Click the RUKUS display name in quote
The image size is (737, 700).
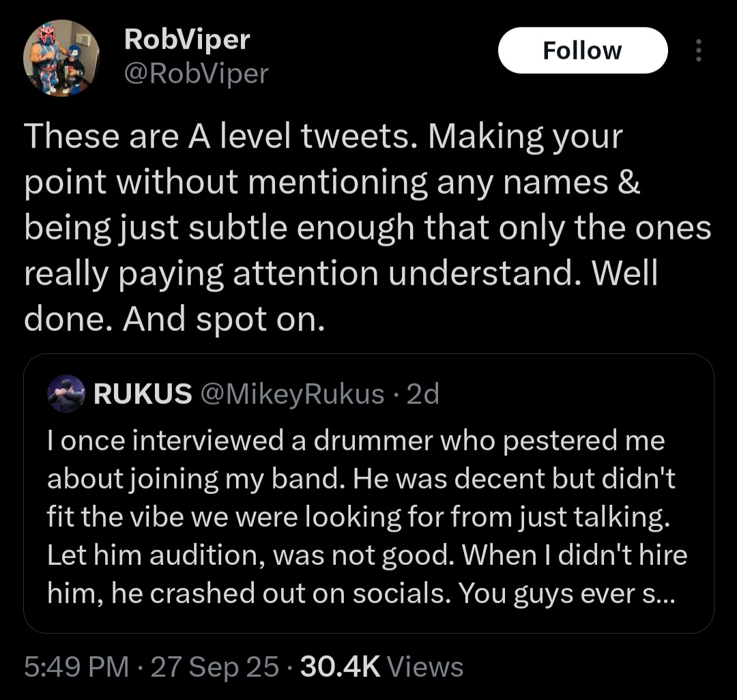142,394
